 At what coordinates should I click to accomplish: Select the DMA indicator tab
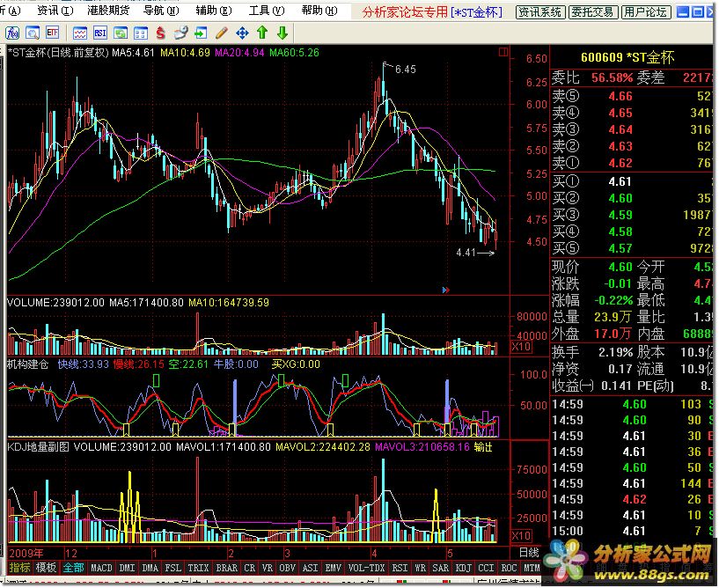click(x=150, y=568)
